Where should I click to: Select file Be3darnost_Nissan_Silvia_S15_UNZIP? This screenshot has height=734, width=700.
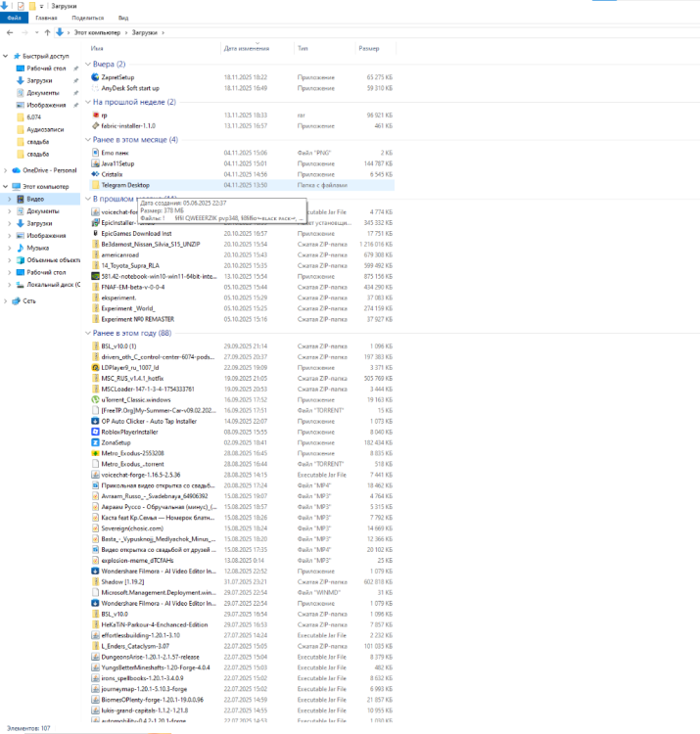click(151, 245)
